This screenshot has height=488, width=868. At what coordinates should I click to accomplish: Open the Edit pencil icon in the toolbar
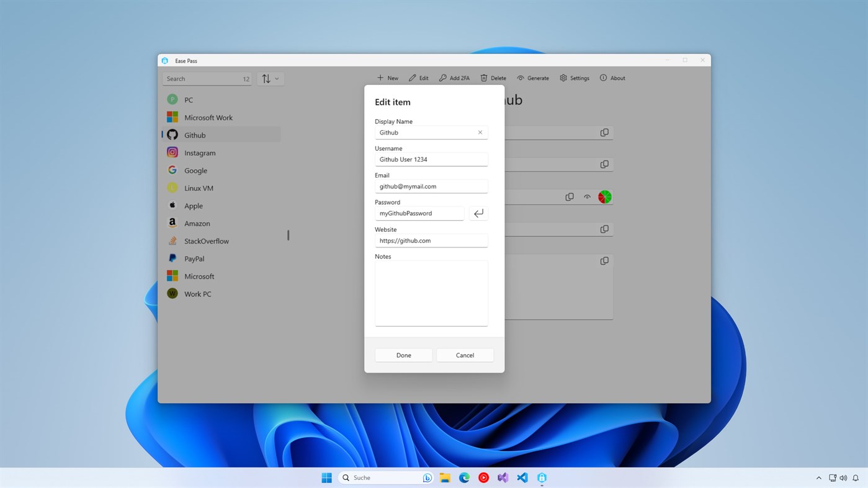point(418,78)
